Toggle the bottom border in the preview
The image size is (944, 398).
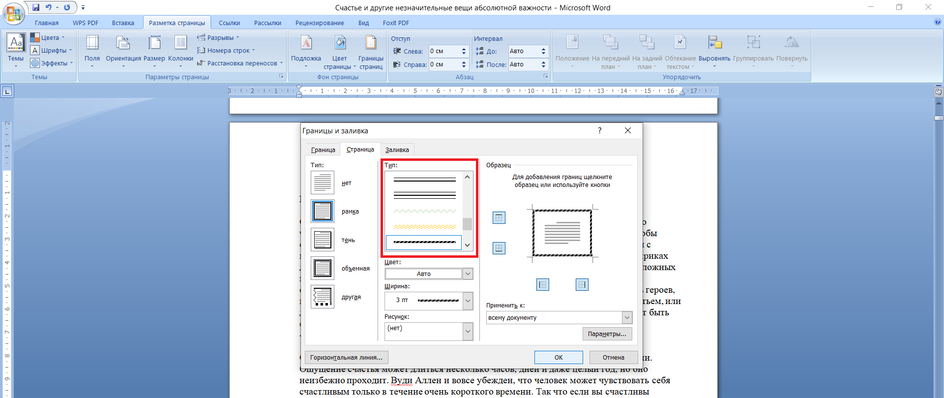(x=498, y=247)
